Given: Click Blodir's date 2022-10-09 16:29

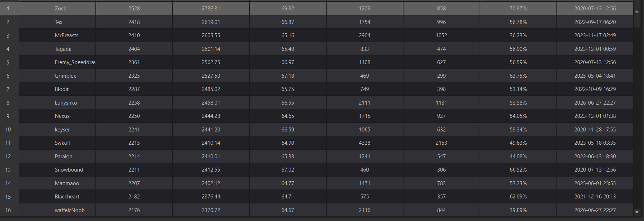Looking at the screenshot, I should tap(595, 89).
